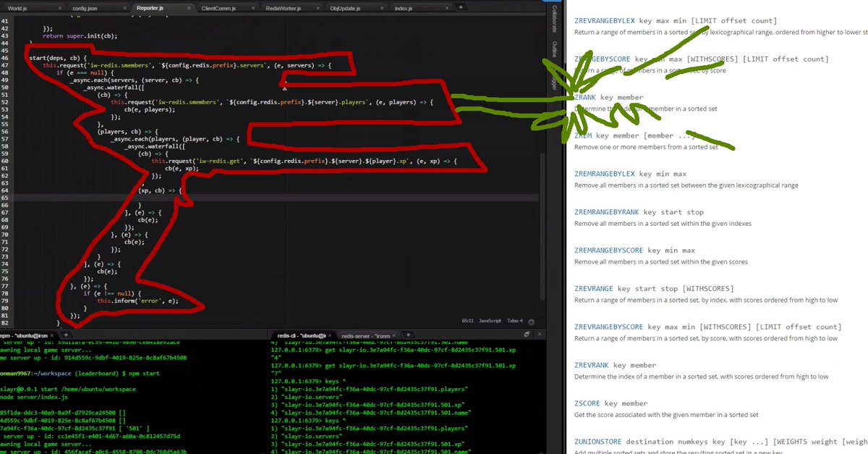Maximize the terminal pane with the expand icon

(x=525, y=334)
